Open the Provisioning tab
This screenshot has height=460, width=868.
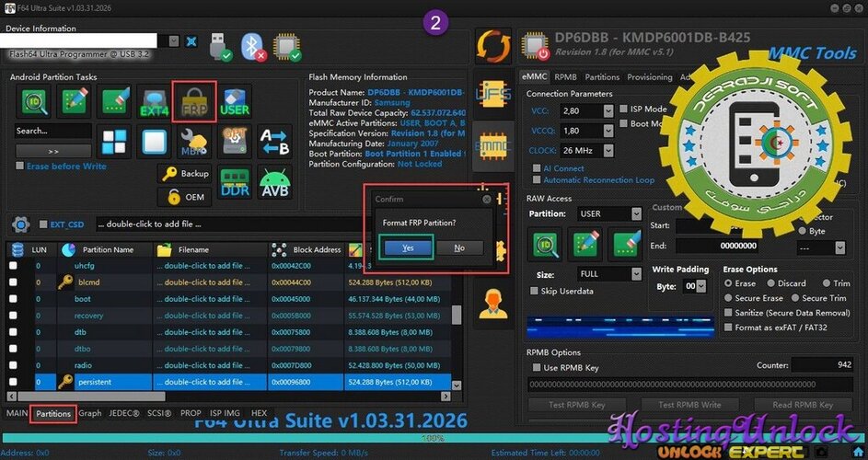(649, 77)
